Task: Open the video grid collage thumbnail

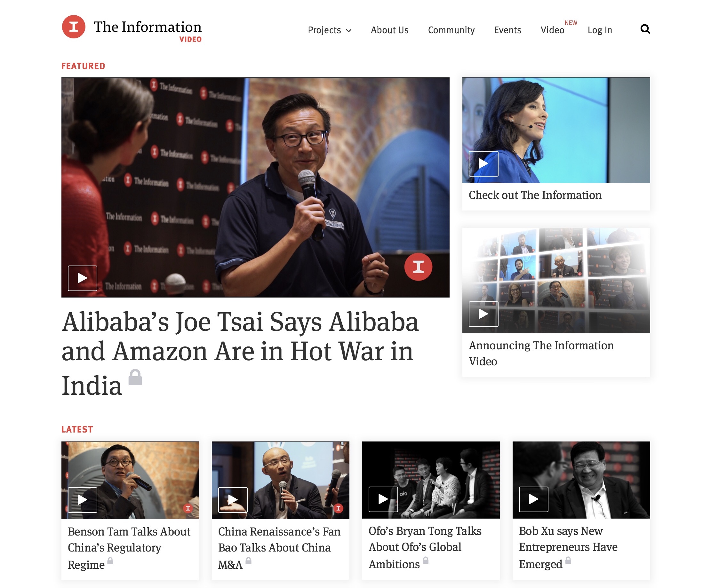Action: [556, 280]
